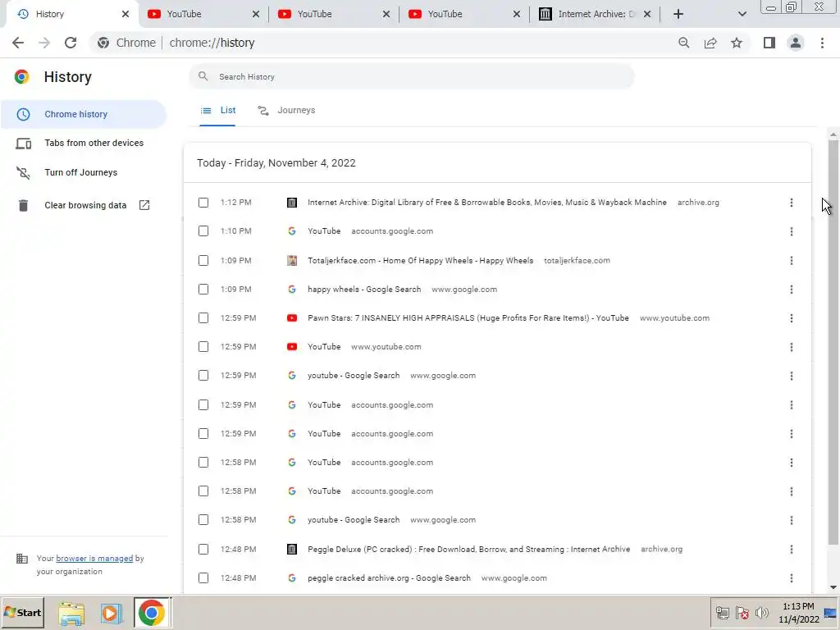Open more actions for the Pawn Stars entry
This screenshot has width=840, height=630.
tap(792, 318)
